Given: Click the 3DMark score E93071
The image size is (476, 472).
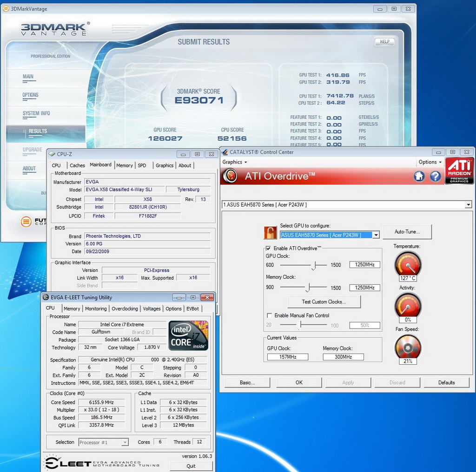Looking at the screenshot, I should click(x=199, y=100).
